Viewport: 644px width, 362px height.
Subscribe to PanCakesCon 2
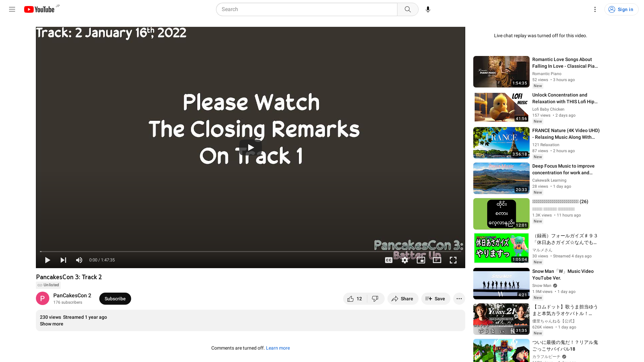[x=115, y=299]
